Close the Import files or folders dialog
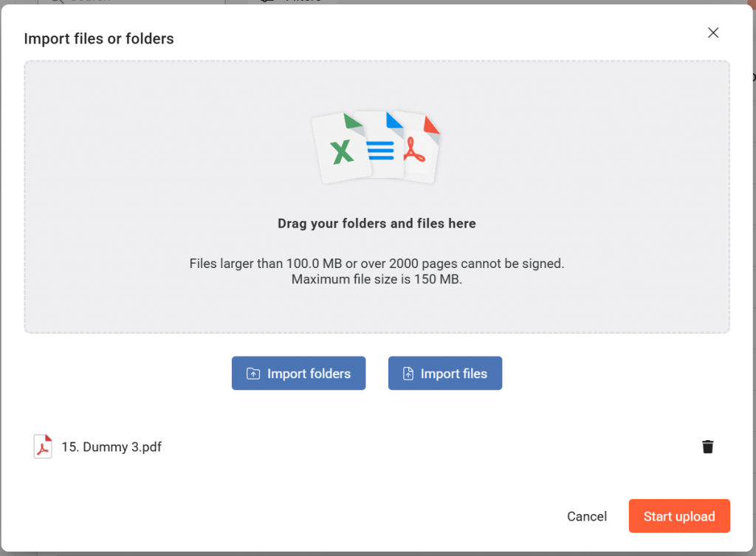 [712, 32]
